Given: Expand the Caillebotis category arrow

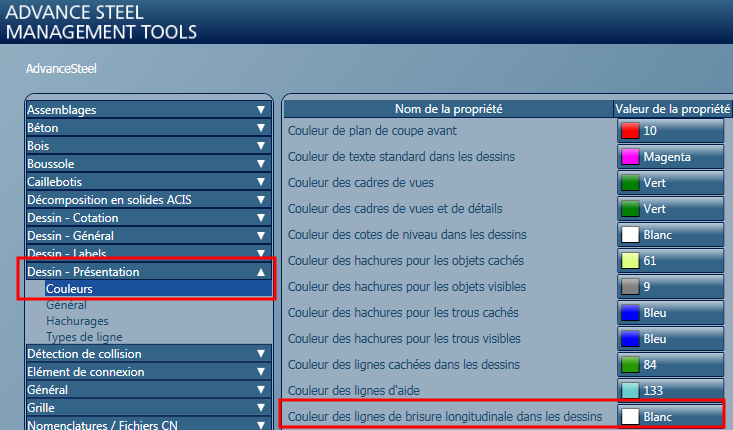Looking at the screenshot, I should [261, 182].
